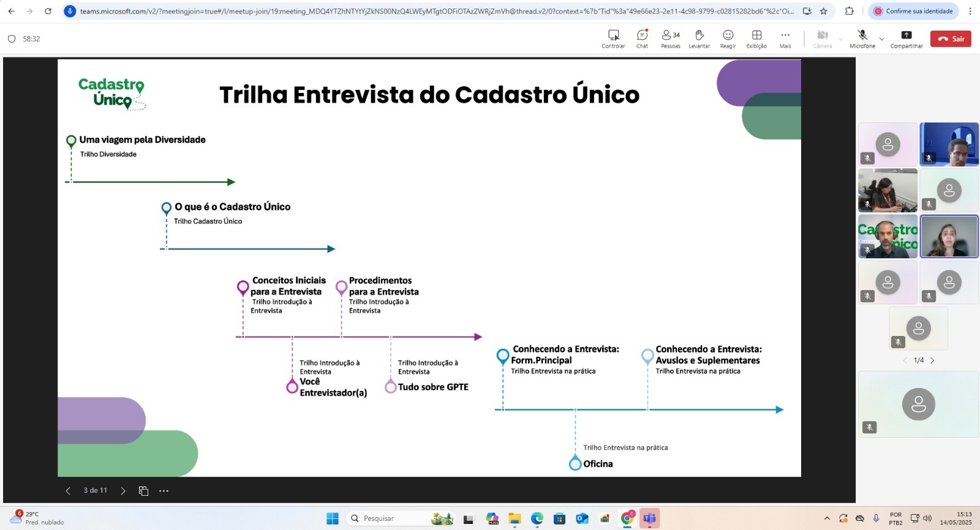Expand the microphone options dropdown arrow
The image size is (980, 530).
(881, 39)
